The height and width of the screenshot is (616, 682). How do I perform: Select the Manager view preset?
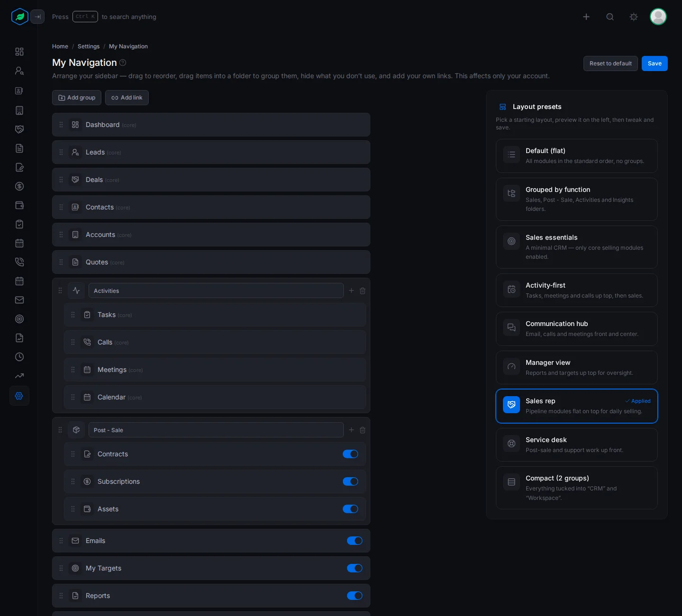577,368
